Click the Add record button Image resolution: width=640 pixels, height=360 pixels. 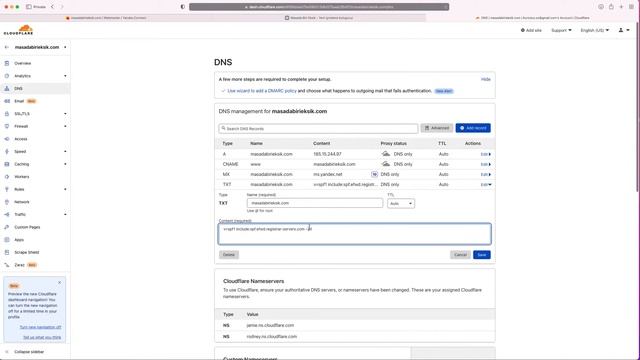click(473, 128)
